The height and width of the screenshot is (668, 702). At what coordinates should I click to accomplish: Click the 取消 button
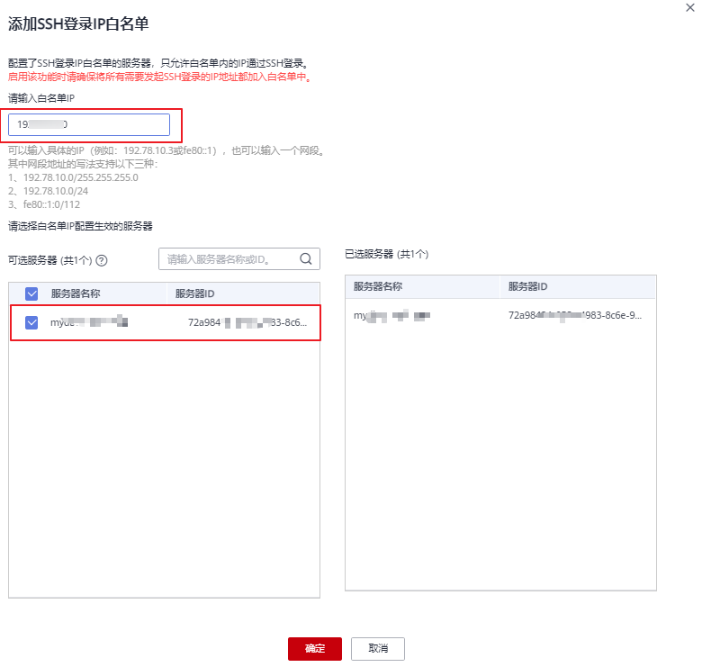pos(378,648)
